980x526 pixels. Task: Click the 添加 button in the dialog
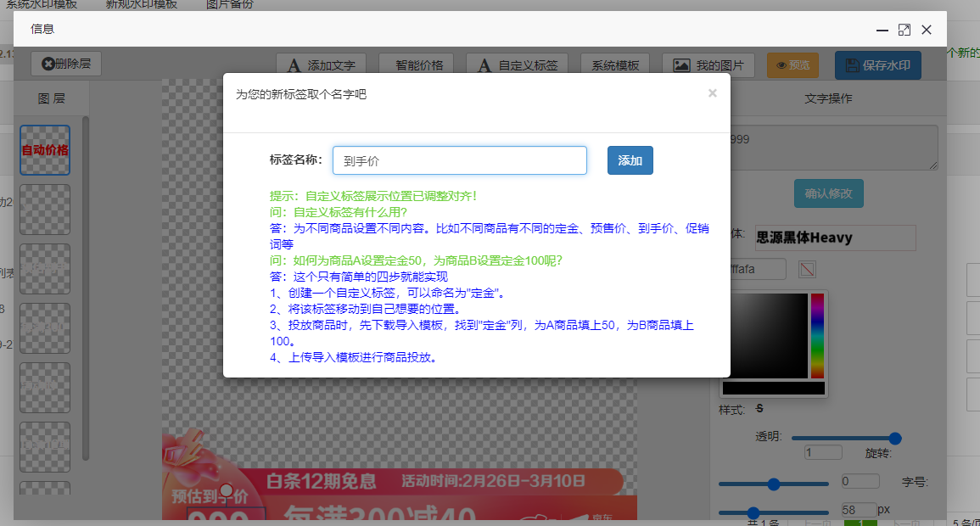pos(630,160)
